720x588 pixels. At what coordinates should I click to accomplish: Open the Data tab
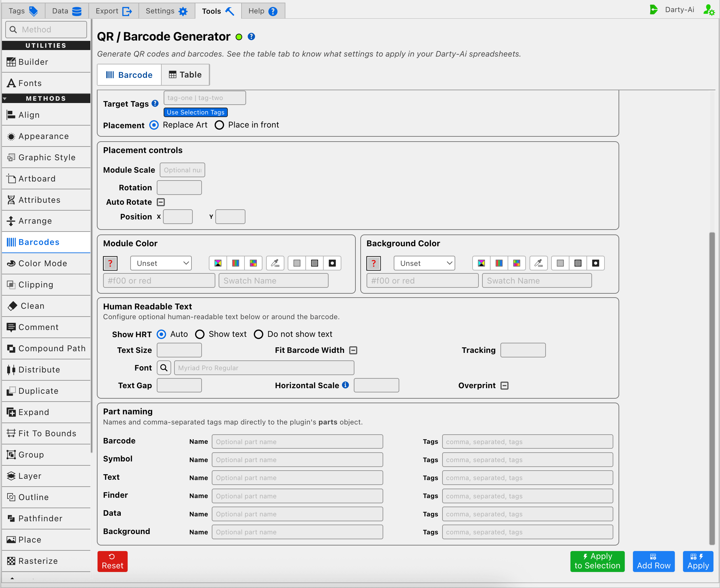pyautogui.click(x=67, y=11)
